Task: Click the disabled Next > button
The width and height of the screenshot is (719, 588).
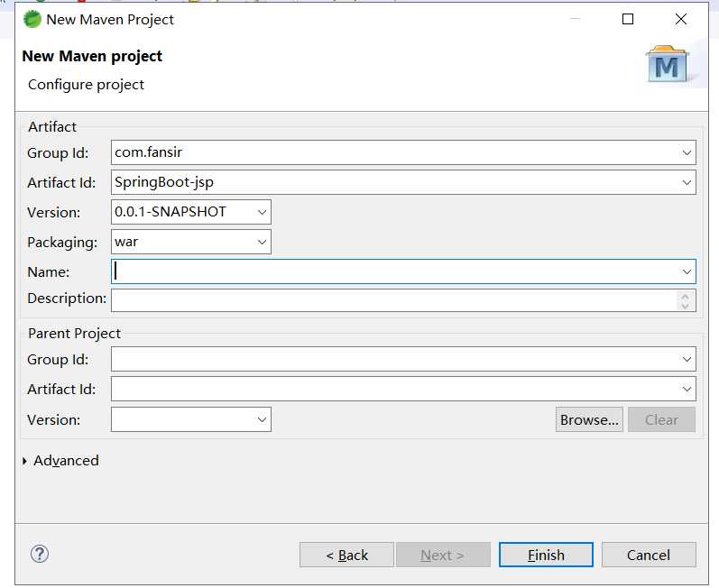Action: (x=443, y=555)
